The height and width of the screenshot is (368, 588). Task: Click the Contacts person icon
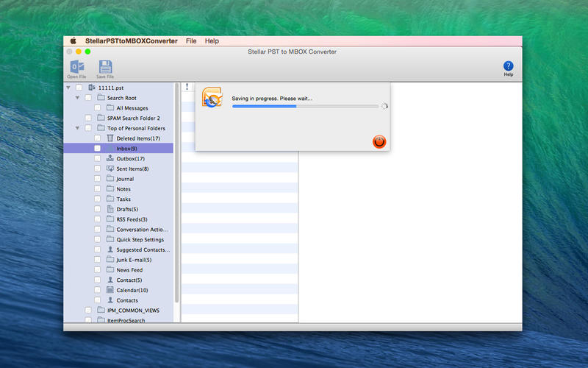pyautogui.click(x=110, y=300)
